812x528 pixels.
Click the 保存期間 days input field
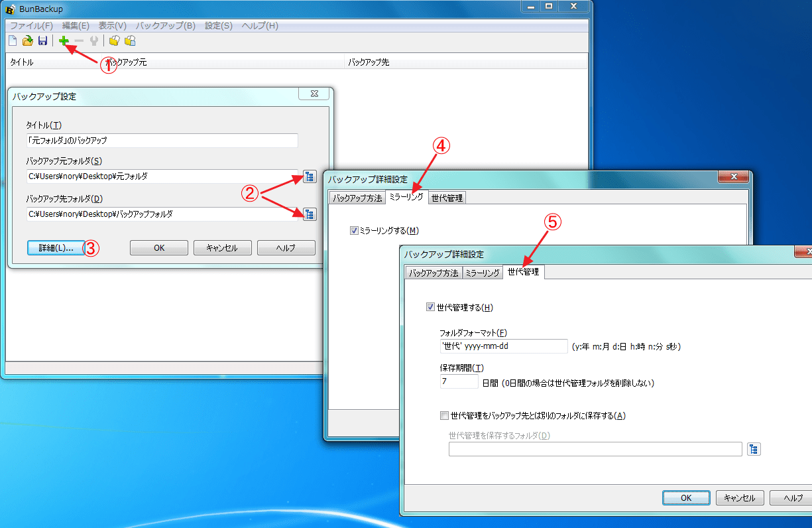tap(458, 382)
